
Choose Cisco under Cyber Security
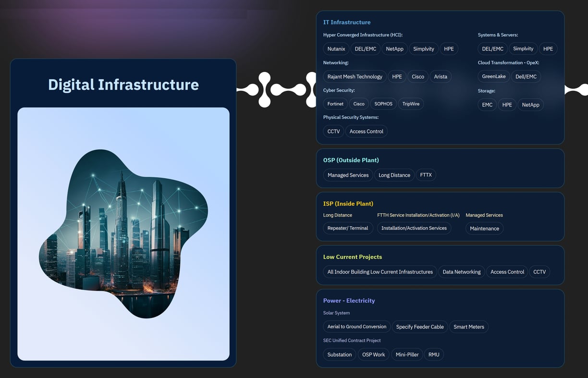click(x=359, y=104)
